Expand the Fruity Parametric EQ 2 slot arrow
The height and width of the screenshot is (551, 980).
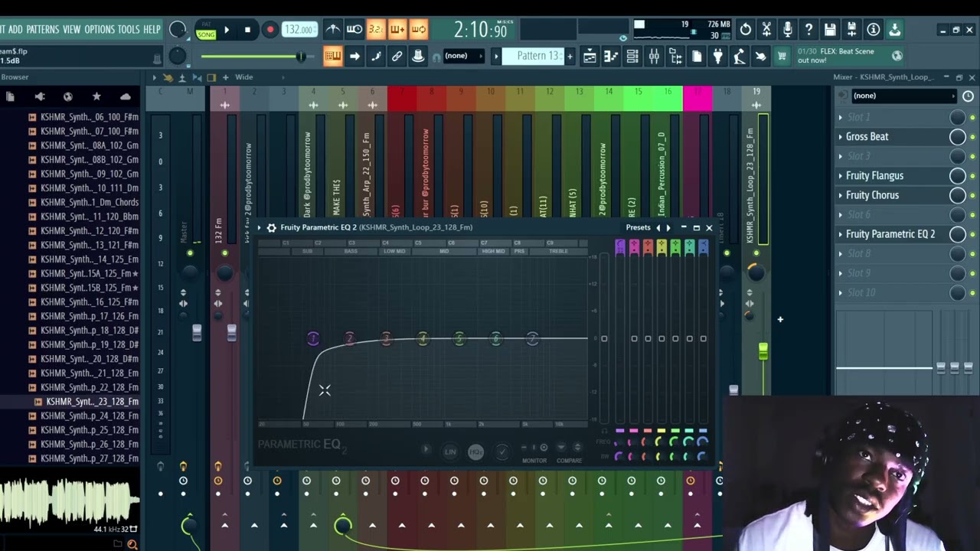point(841,234)
